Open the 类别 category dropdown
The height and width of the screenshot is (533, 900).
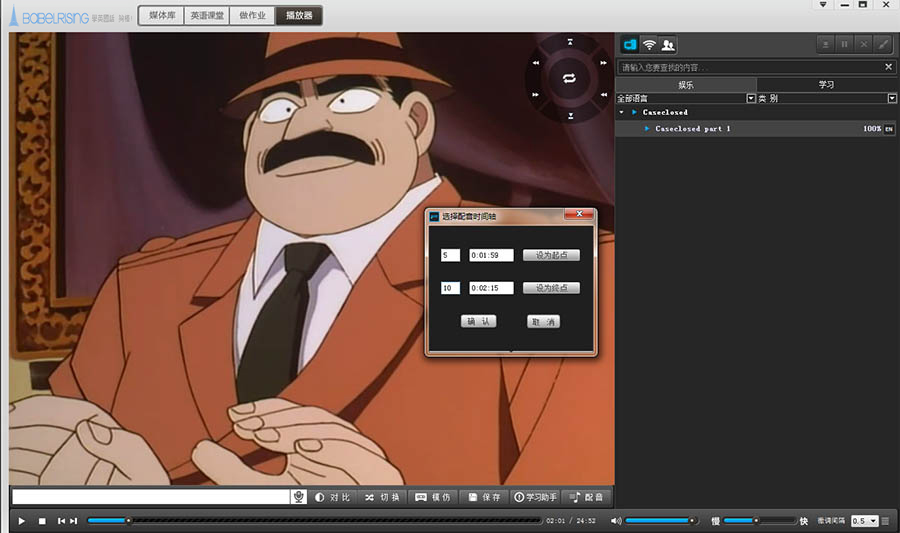tap(892, 99)
